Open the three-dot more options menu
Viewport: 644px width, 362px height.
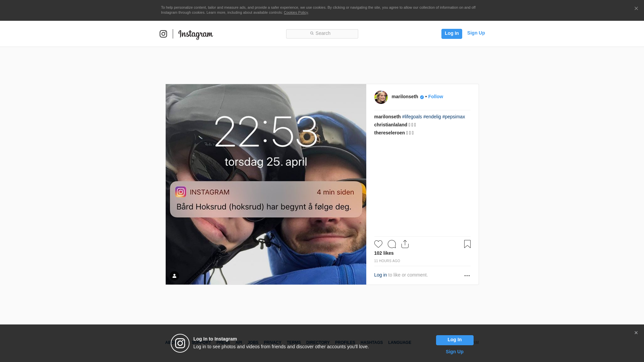coord(467,276)
